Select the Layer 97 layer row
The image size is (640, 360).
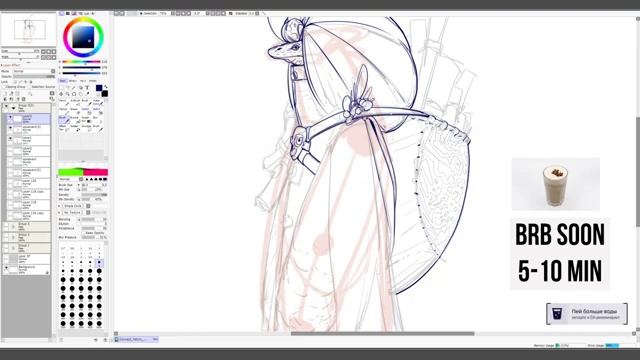pyautogui.click(x=27, y=258)
